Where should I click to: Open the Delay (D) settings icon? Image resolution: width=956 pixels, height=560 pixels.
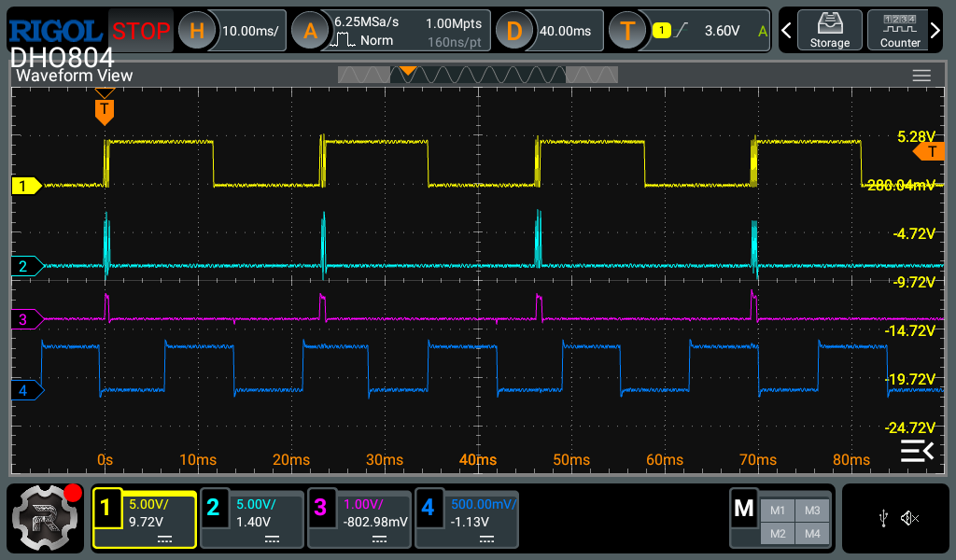[514, 31]
